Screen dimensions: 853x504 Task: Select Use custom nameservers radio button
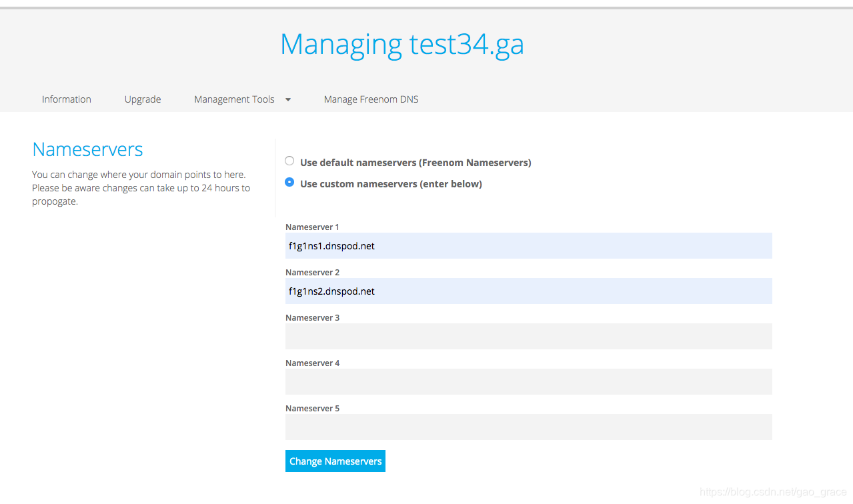coord(289,182)
